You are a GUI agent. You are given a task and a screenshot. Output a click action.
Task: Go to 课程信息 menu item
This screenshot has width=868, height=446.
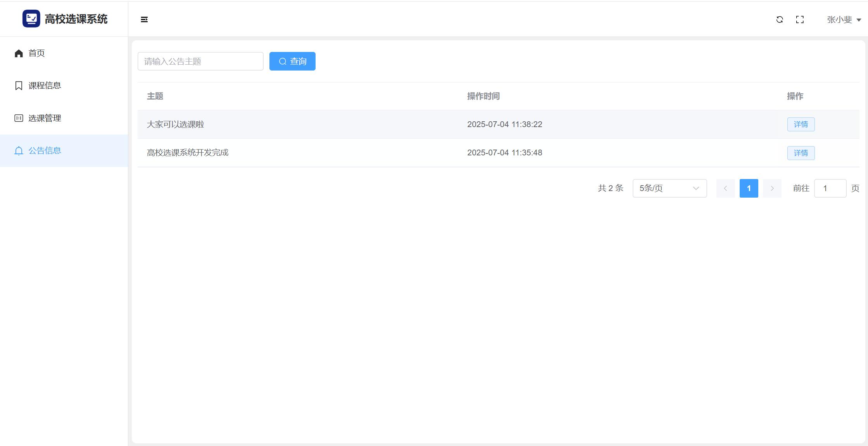pos(45,86)
